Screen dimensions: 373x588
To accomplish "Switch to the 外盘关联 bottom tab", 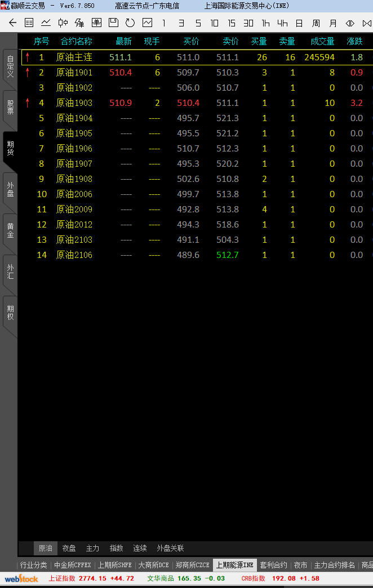I will coord(170,548).
